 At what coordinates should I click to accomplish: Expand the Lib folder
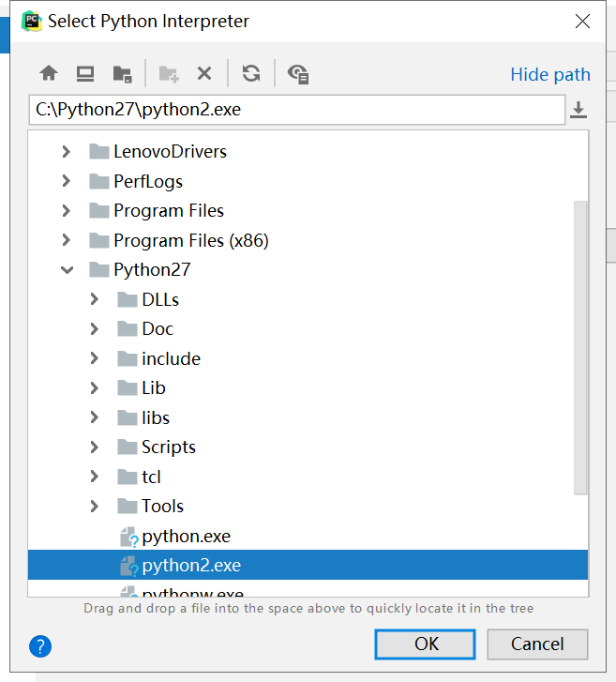[x=95, y=388]
